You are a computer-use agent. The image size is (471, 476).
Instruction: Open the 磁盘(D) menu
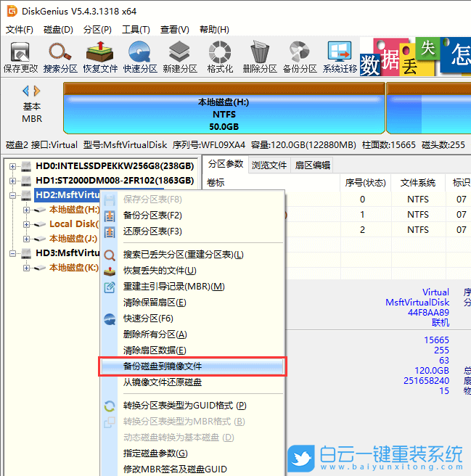[x=58, y=30]
